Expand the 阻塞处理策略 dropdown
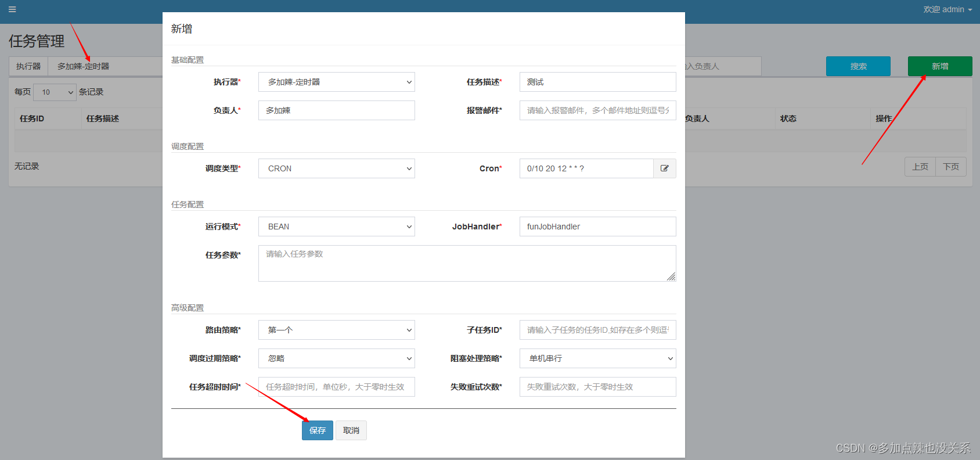Screen dimensions: 980x460 coord(598,358)
